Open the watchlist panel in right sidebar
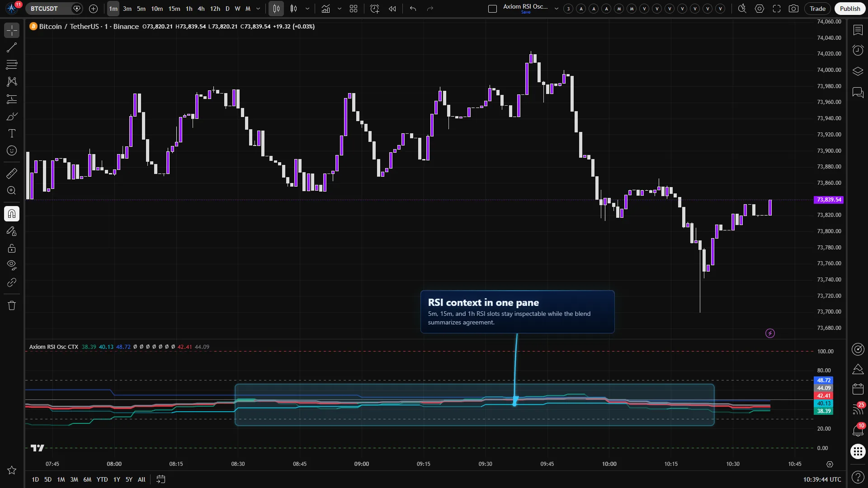 coord(858,30)
